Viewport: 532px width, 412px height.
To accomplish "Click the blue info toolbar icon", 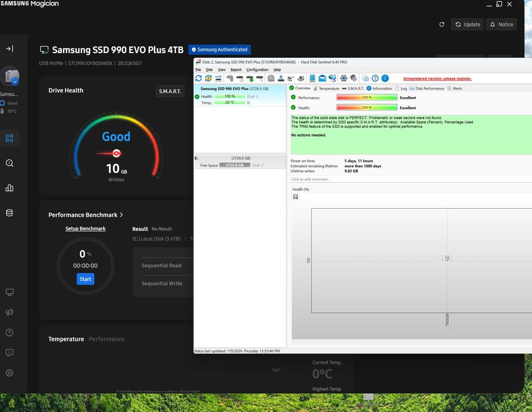I will 385,78.
